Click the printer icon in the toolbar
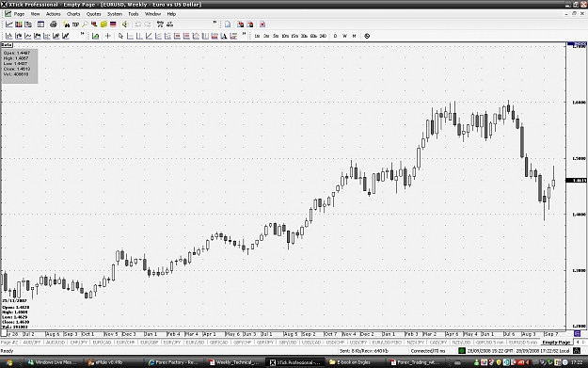Viewport: 588px width, 368px height. (x=54, y=24)
